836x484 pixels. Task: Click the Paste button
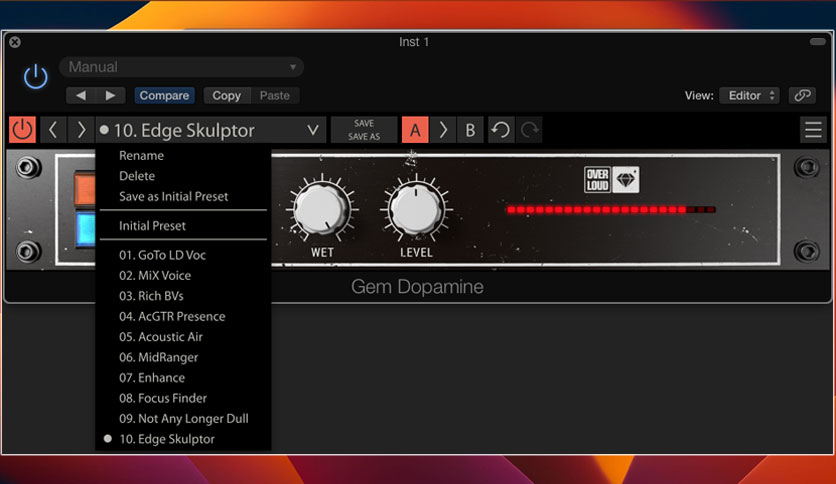point(275,95)
